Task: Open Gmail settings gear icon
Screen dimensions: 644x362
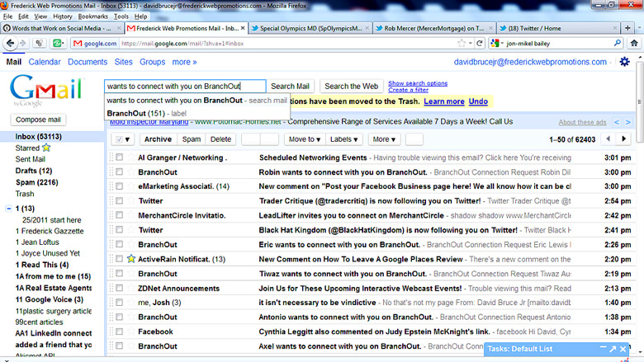Action: point(625,62)
